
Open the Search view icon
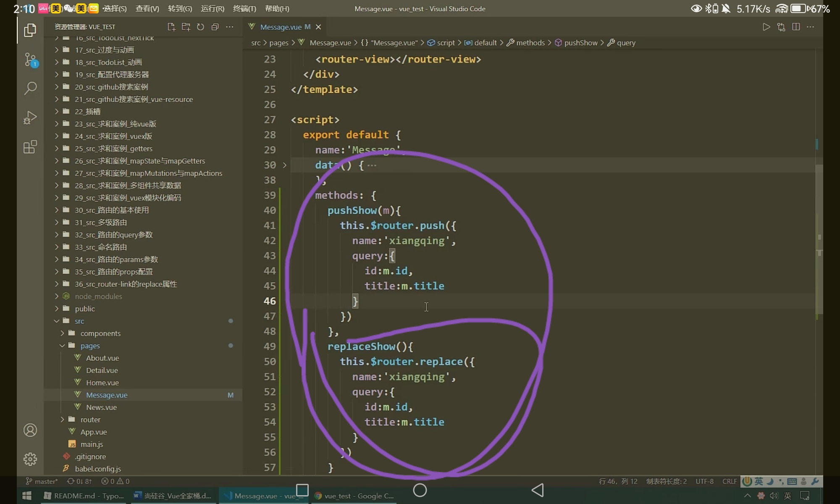[x=30, y=88]
